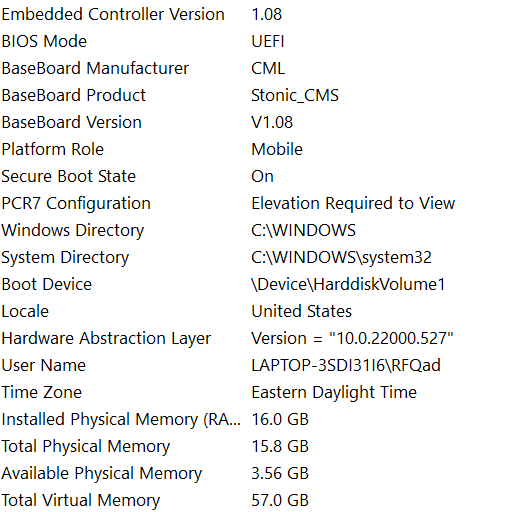
Task: Click the Elevation Required to View value
Action: pyautogui.click(x=353, y=203)
